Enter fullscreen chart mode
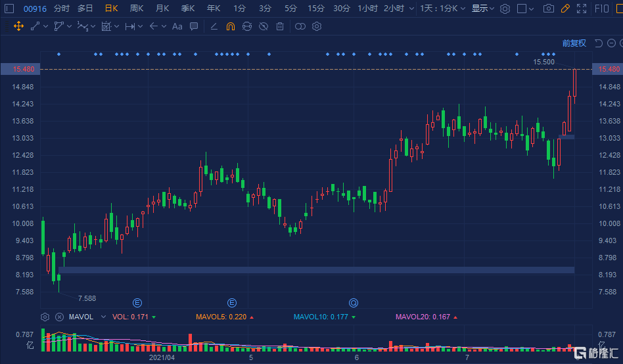623x364 pixels. tap(581, 9)
